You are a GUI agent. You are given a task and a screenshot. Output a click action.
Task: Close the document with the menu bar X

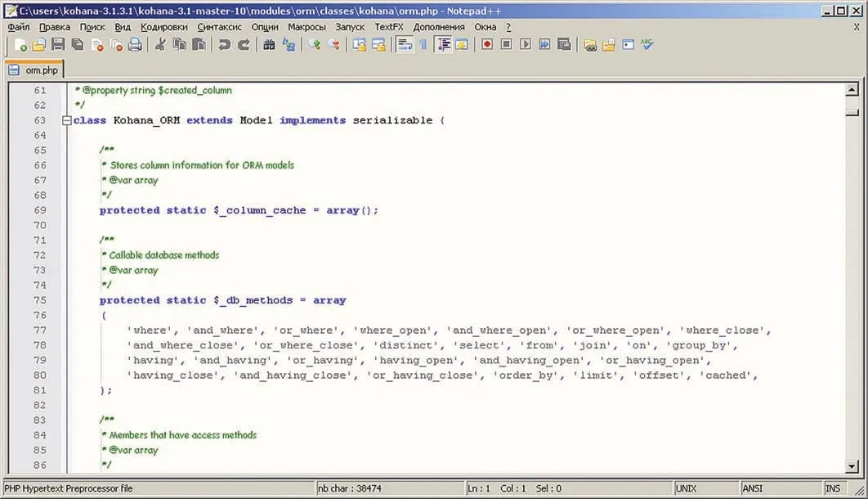click(857, 26)
